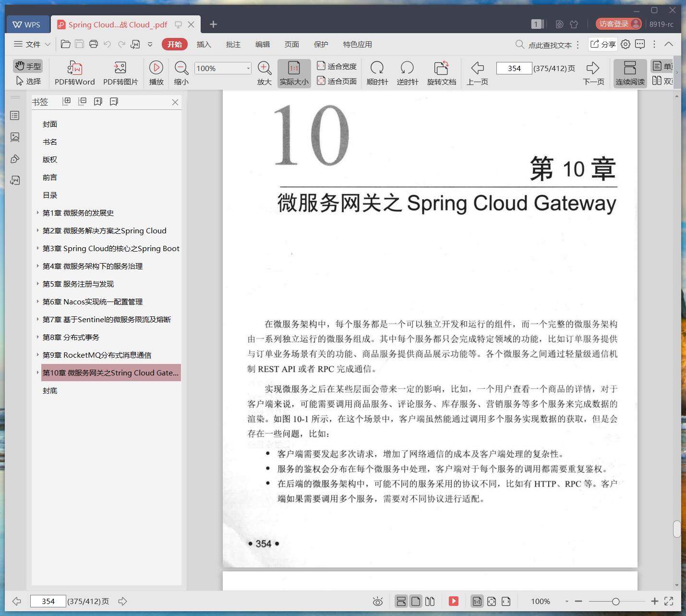
Task: Click the 旋转文档 icon
Action: coord(441,68)
